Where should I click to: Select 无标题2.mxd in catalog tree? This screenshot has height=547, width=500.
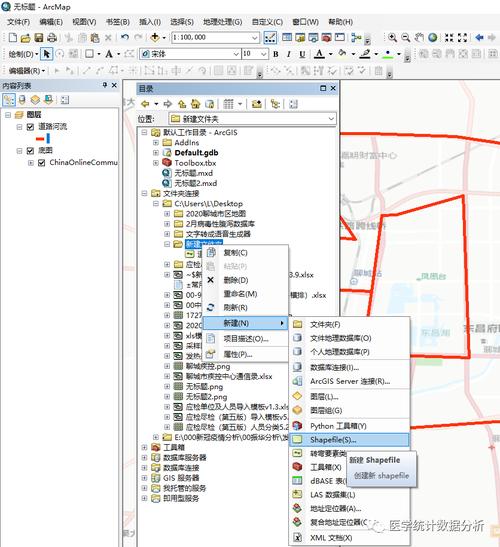tap(195, 183)
